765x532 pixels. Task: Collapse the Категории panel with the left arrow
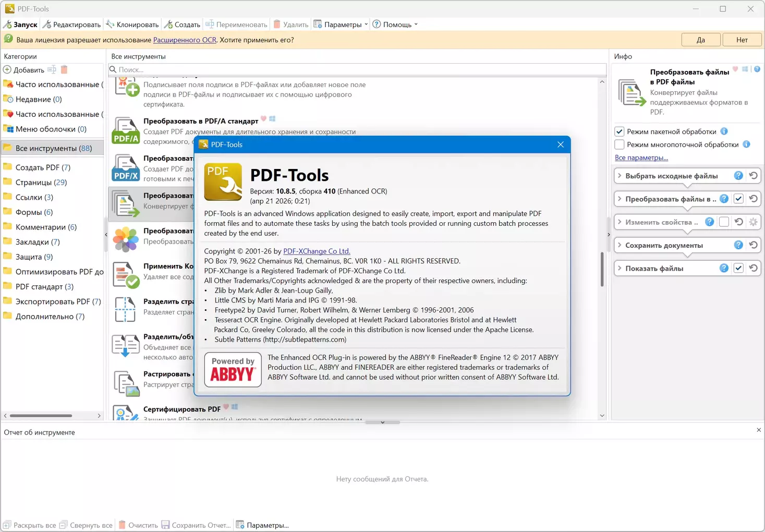[106, 235]
